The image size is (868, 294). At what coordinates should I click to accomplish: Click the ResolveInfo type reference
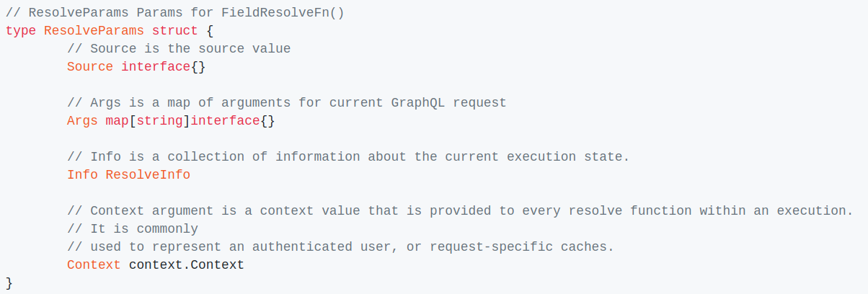pos(148,174)
